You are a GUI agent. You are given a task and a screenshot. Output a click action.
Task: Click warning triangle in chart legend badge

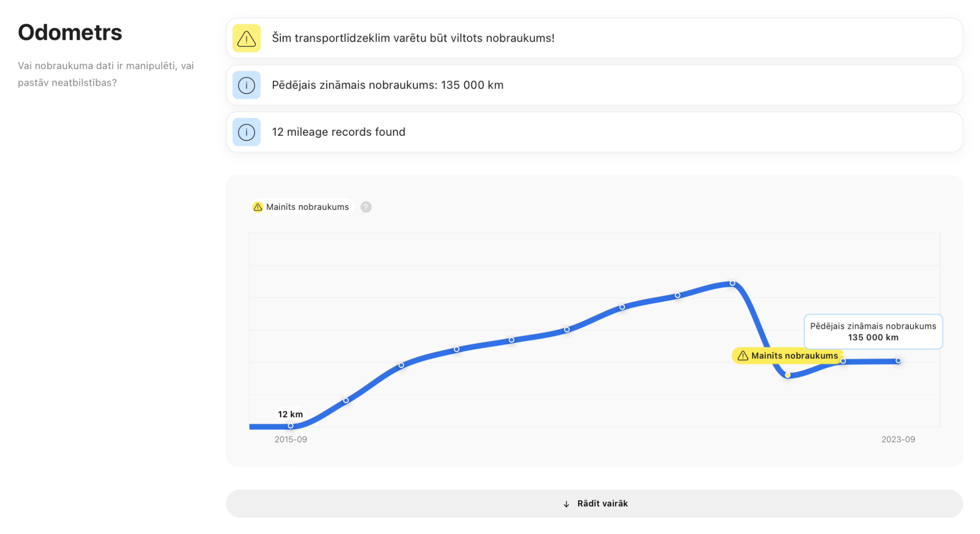coord(258,207)
